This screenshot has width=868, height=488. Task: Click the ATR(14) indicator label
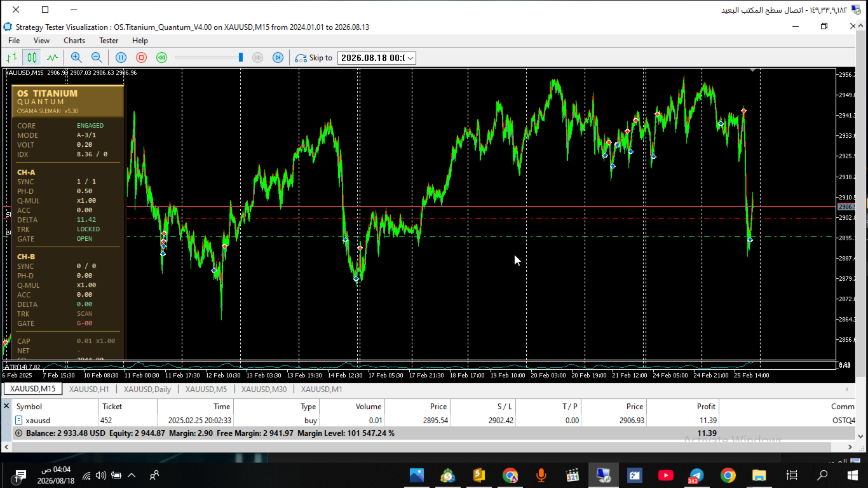[x=22, y=367]
